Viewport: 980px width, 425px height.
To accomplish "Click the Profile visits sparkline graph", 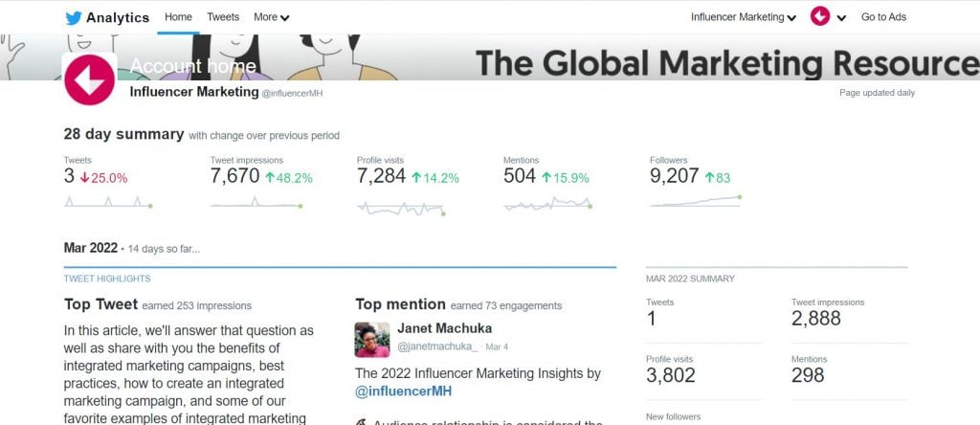I will [x=402, y=209].
